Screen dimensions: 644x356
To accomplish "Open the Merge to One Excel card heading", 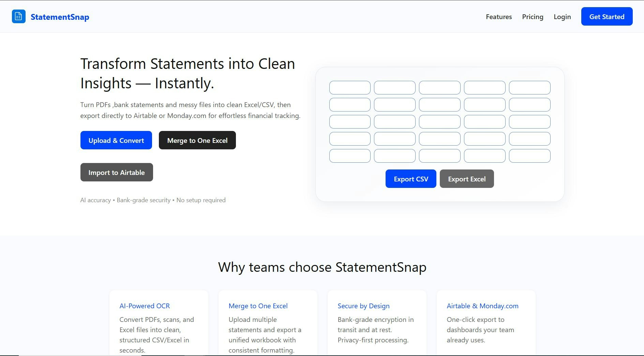I will [258, 306].
